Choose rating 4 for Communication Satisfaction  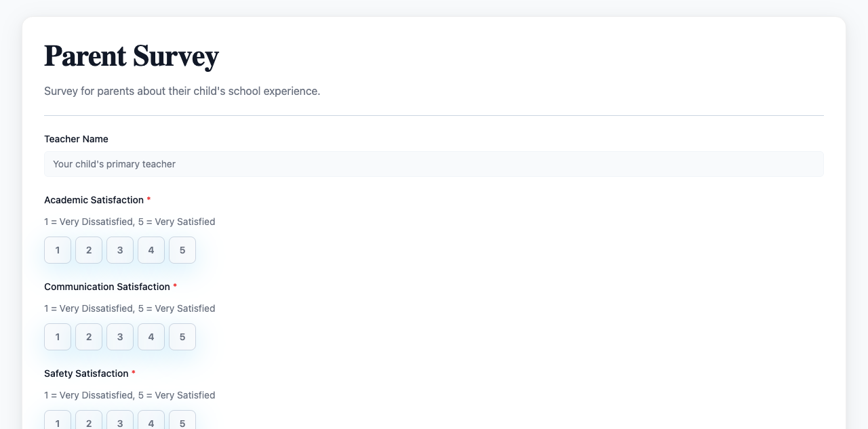(x=151, y=337)
